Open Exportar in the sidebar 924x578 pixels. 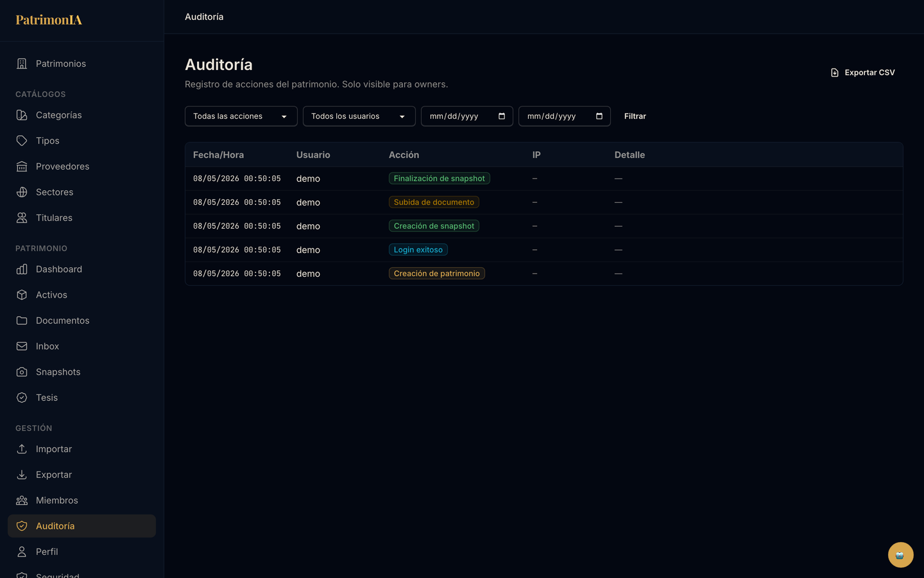(81, 475)
